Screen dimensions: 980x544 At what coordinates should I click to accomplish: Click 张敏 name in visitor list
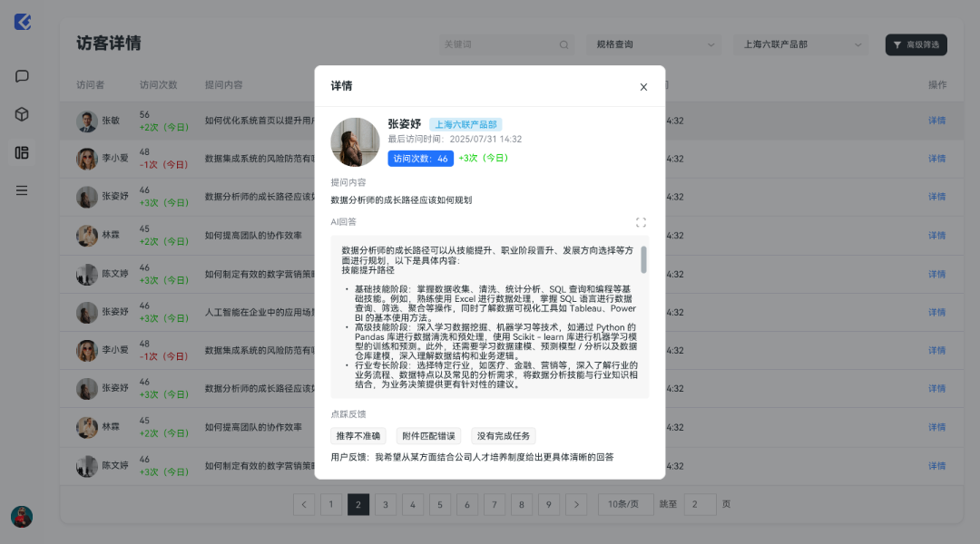pyautogui.click(x=111, y=121)
